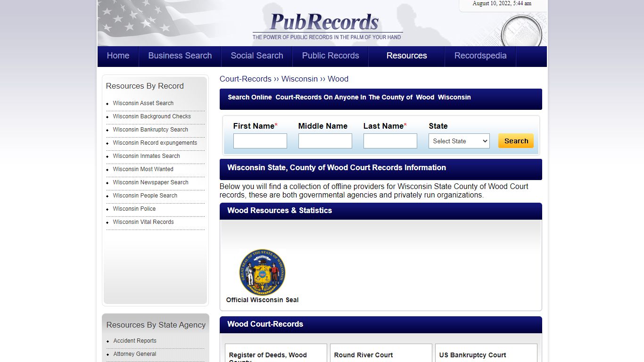Click the August 10, 2022 date text

(x=502, y=3)
